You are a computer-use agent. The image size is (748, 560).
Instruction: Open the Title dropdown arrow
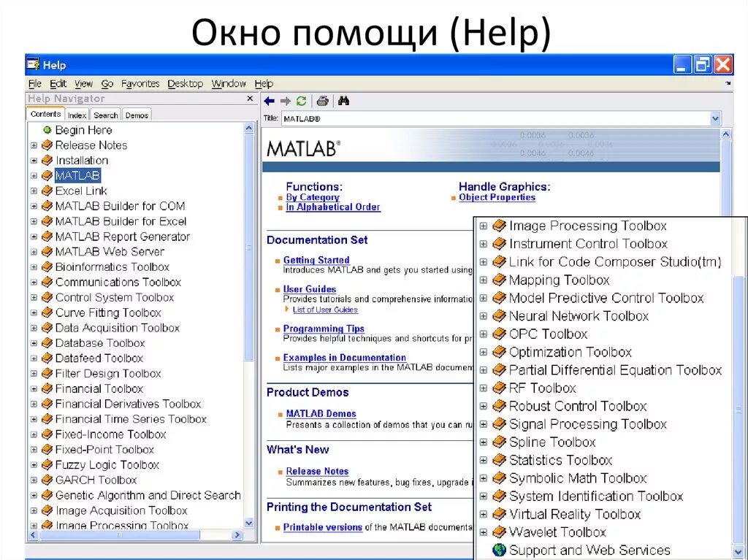pyautogui.click(x=715, y=118)
